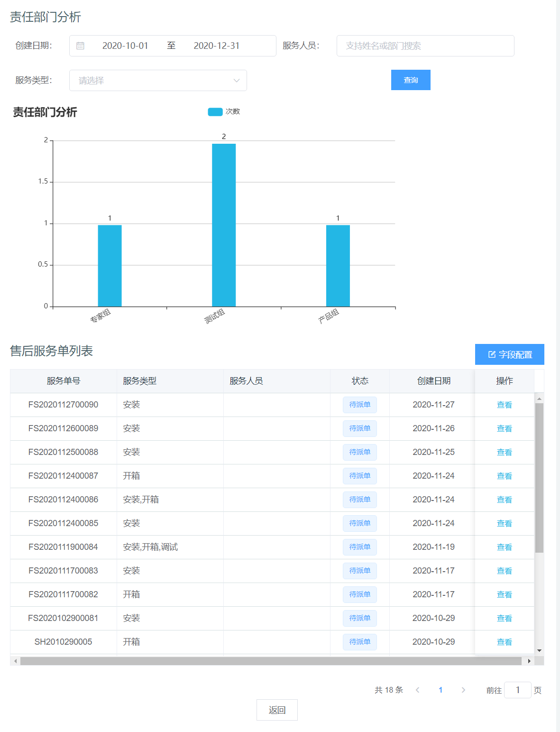Image resolution: width=560 pixels, height=732 pixels.
Task: Click the 服务人员 search input field
Action: coord(425,46)
